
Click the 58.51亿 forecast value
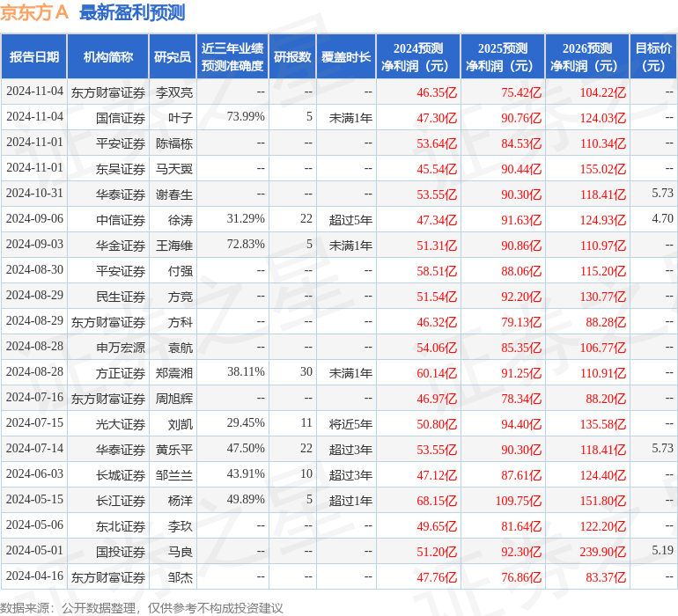point(437,271)
